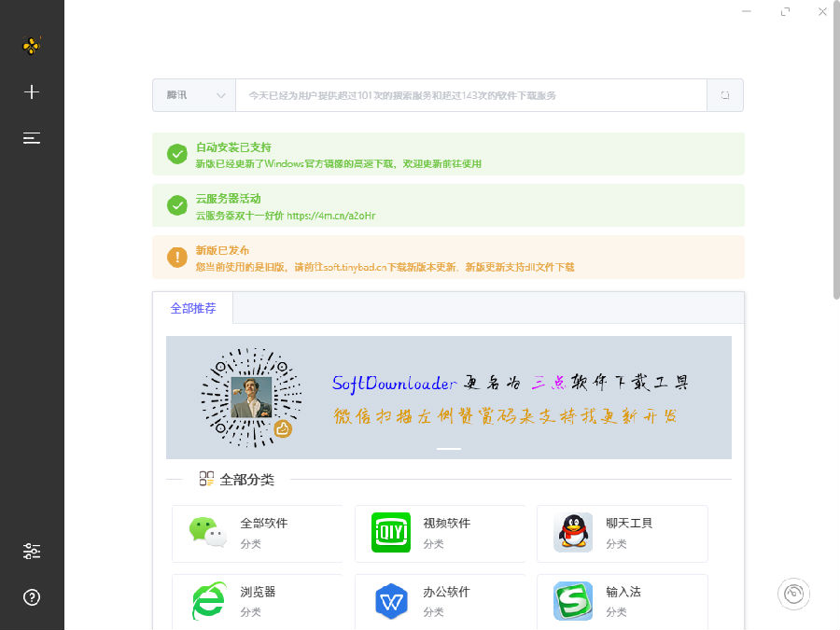Open the help question mark icon
Image resolution: width=840 pixels, height=630 pixels.
click(32, 597)
